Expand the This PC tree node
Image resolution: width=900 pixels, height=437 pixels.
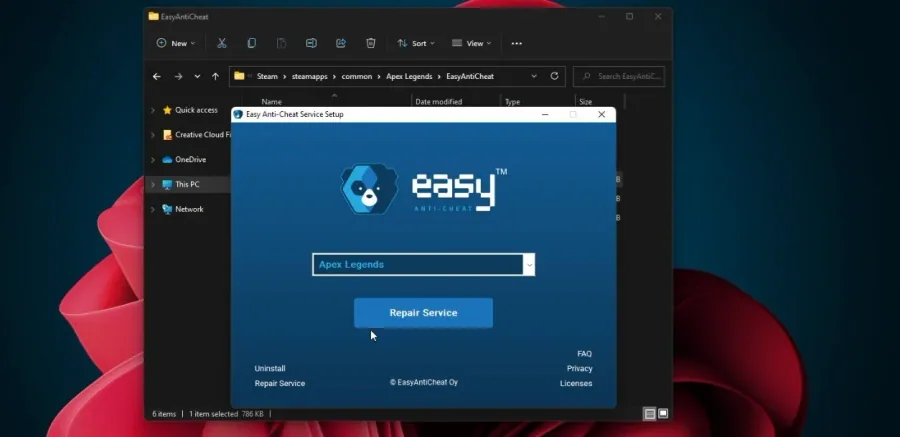[x=153, y=184]
